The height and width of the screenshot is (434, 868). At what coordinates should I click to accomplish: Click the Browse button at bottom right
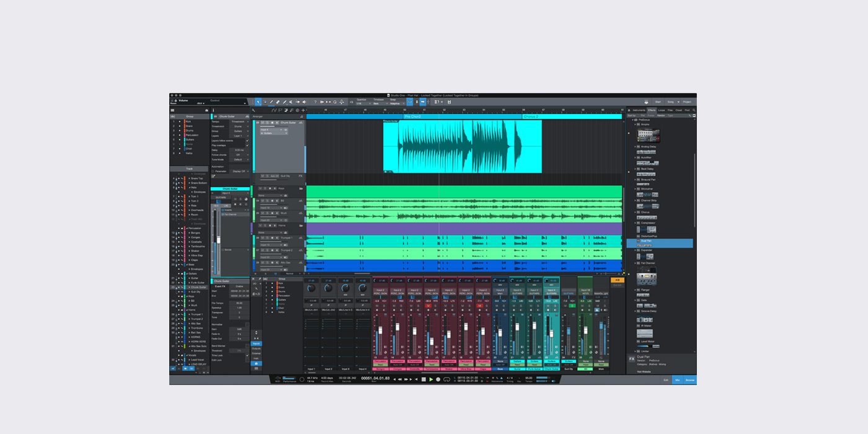tap(690, 379)
